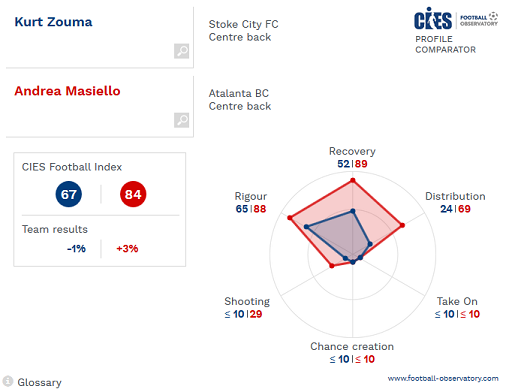This screenshot has width=506, height=392.
Task: Click the Team results +3% value
Action: (127, 248)
